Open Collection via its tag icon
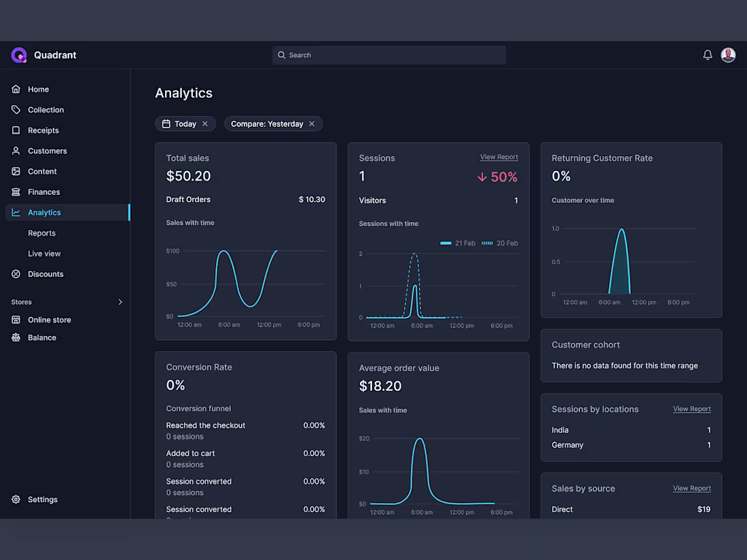 [x=16, y=109]
